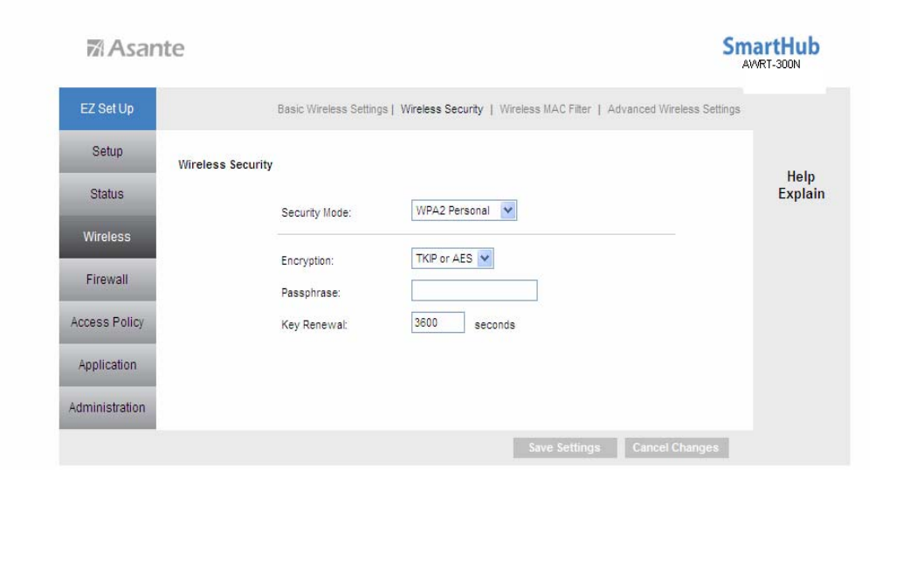Image resolution: width=924 pixels, height=567 pixels.
Task: Click the Cancel Changes button
Action: [676, 447]
